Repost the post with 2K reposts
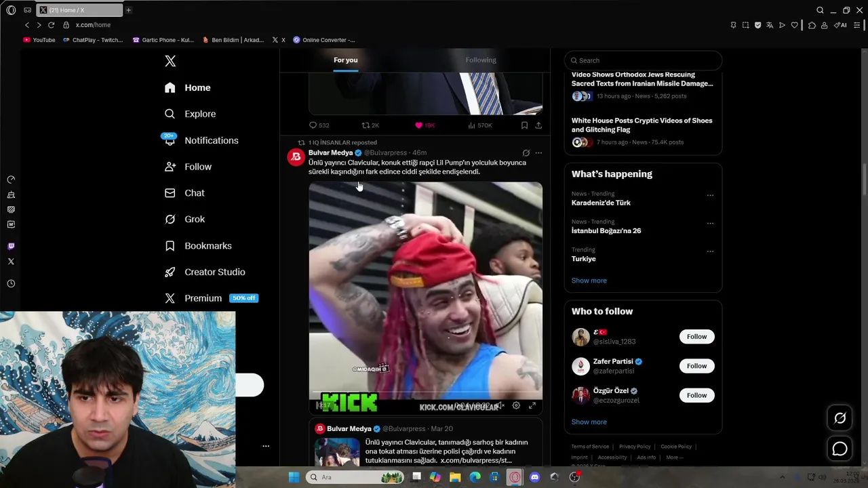The image size is (868, 488). click(370, 125)
